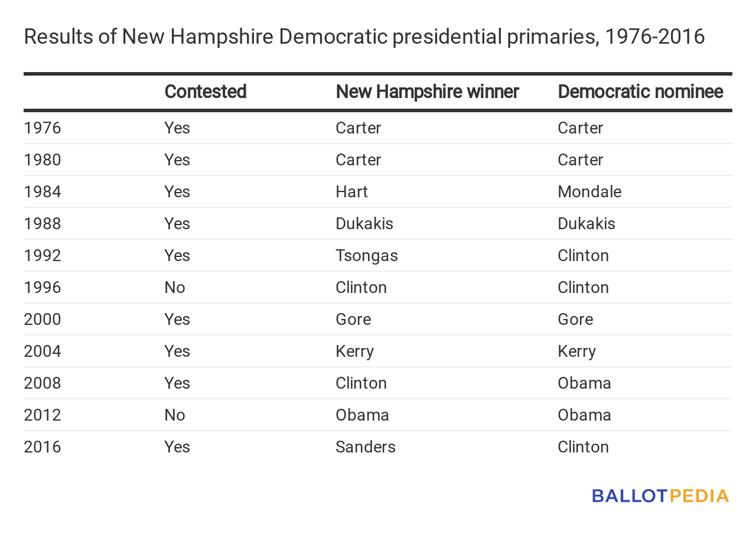Select the Tsongas cell
The width and height of the screenshot is (756, 534).
click(366, 256)
